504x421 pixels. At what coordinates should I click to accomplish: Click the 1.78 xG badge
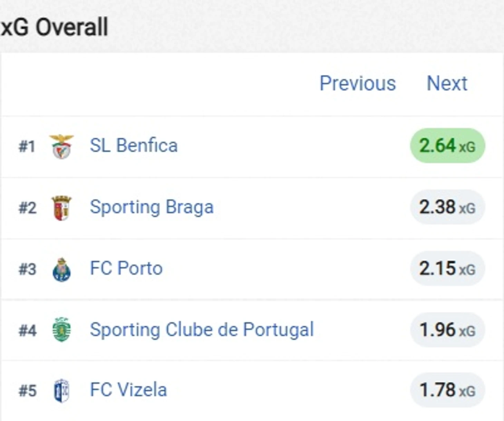pyautogui.click(x=447, y=390)
